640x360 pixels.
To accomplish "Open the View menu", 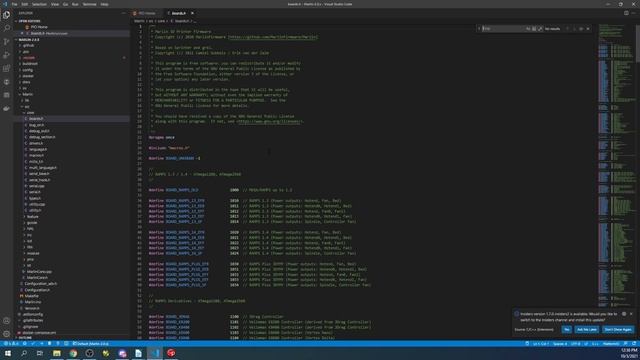I will 55,4.
